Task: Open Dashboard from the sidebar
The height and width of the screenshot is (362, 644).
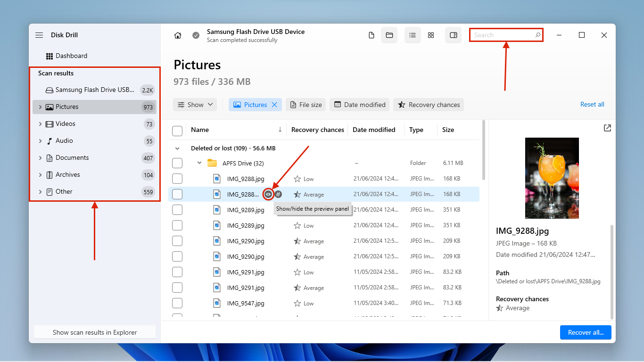Action: [x=71, y=56]
